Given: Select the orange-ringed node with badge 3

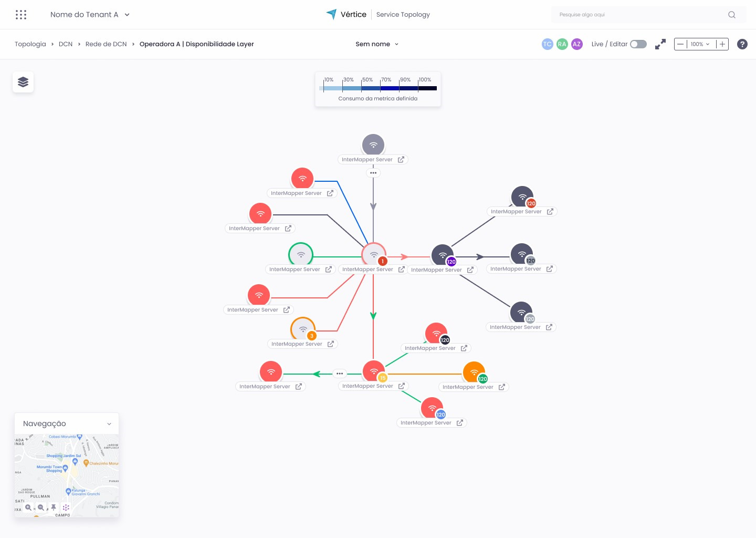Looking at the screenshot, I should pos(303,329).
